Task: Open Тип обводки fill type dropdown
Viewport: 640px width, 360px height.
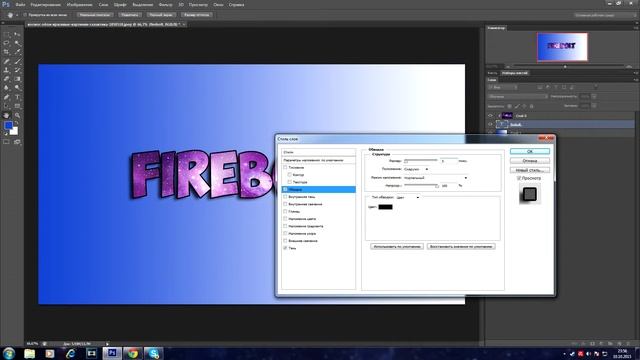Action: pos(408,198)
